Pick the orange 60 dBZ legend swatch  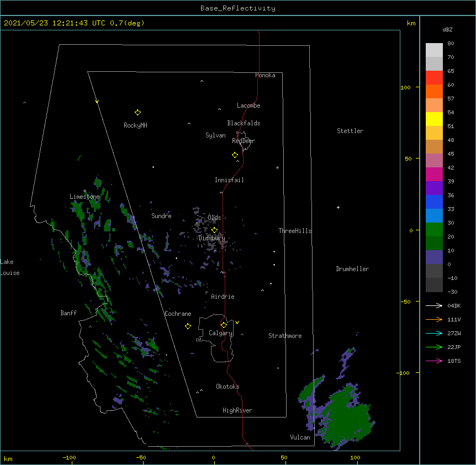434,91
